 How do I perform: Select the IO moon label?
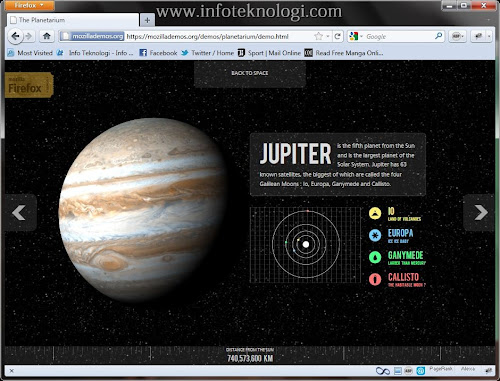[x=391, y=211]
